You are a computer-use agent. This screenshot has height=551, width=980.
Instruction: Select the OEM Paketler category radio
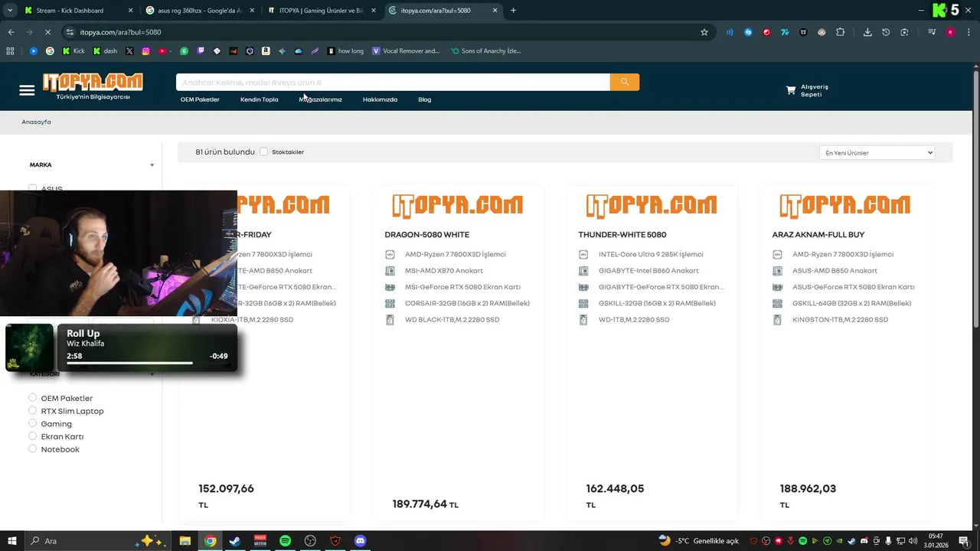[33, 398]
